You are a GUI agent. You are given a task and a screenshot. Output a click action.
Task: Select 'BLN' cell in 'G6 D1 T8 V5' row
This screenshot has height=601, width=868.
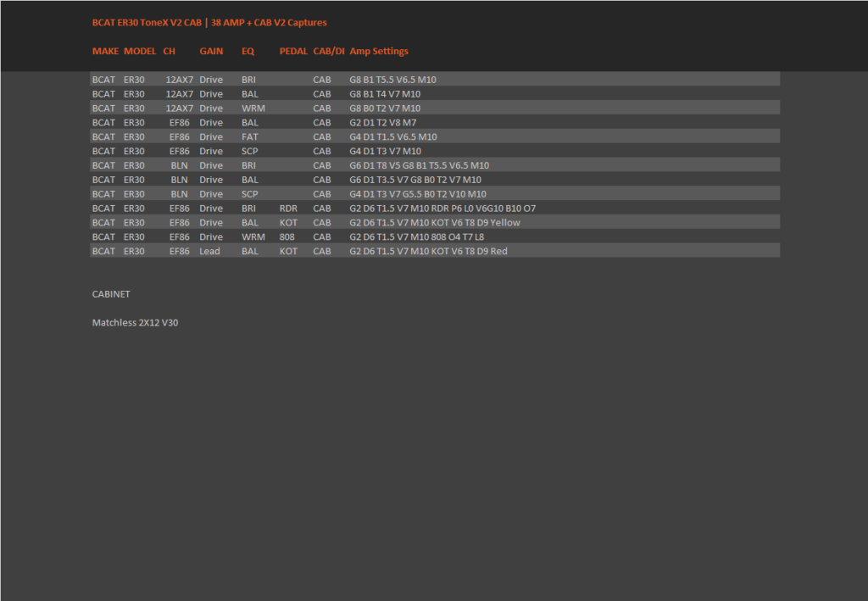tap(180, 165)
